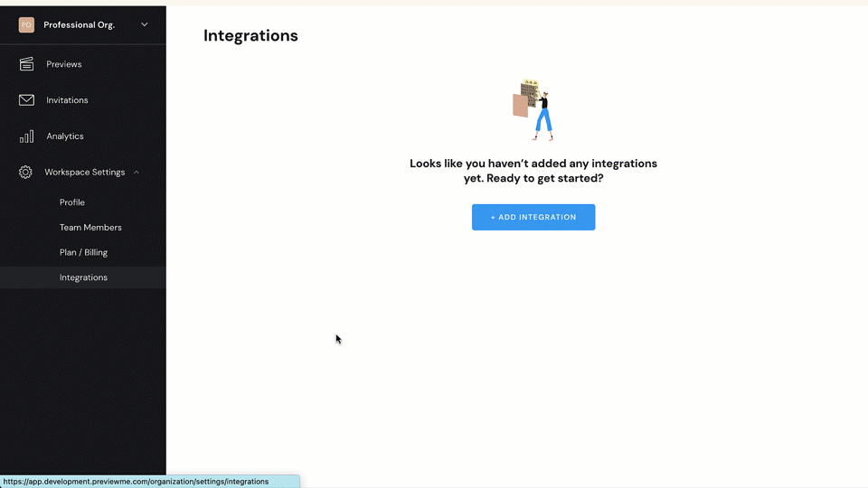Screen dimensions: 868x488
Task: Click the Integrations page heading
Action: 250,35
